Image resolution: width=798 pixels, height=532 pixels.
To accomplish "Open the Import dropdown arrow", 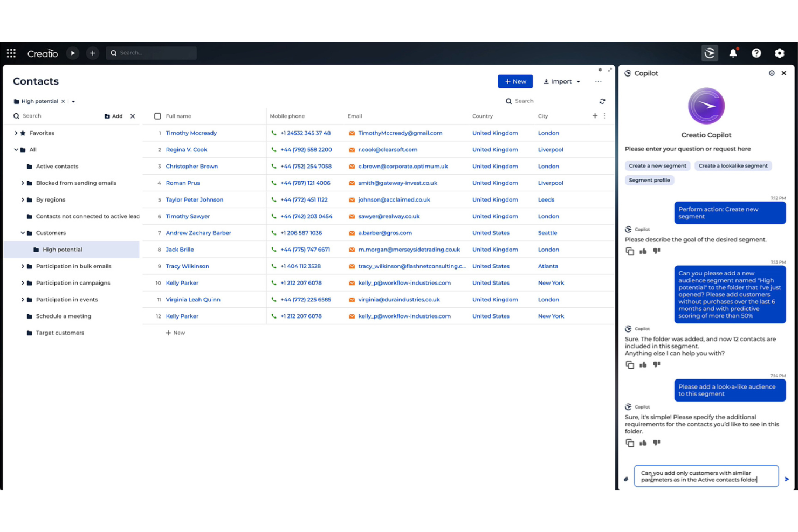I will pos(578,81).
